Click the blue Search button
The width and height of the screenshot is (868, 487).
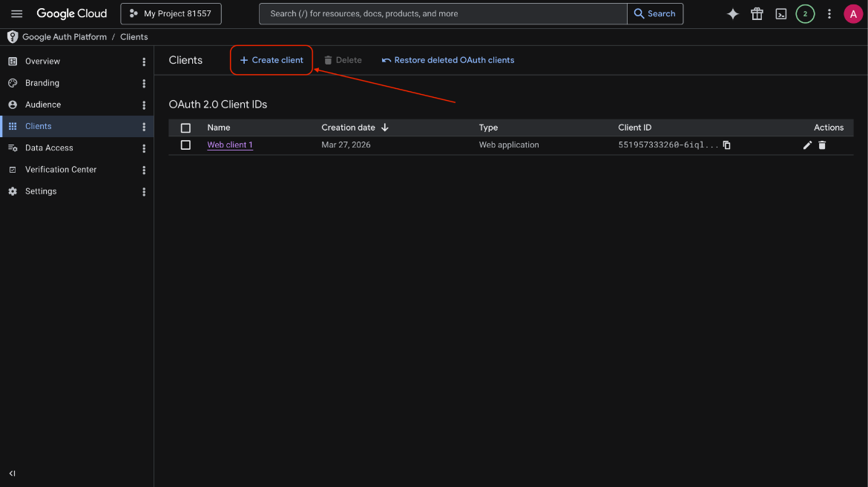pyautogui.click(x=655, y=14)
